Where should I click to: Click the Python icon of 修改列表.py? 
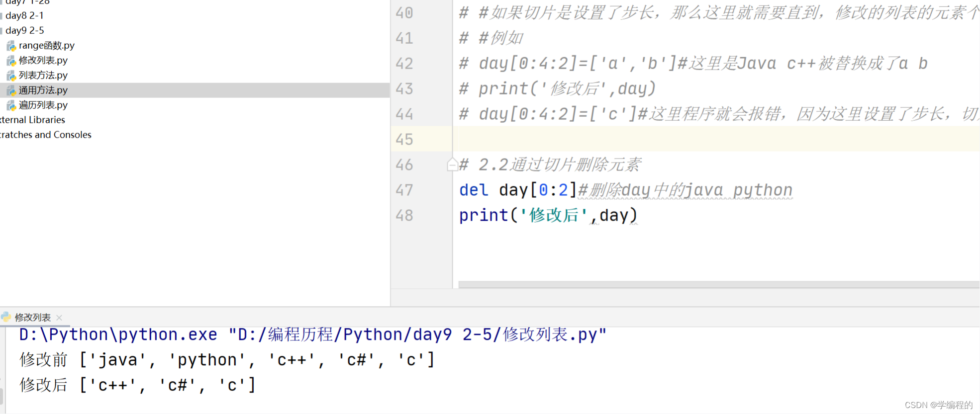click(11, 61)
